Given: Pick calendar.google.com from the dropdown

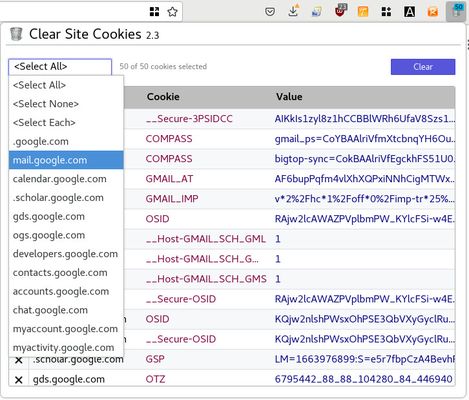Looking at the screenshot, I should 66,179.
